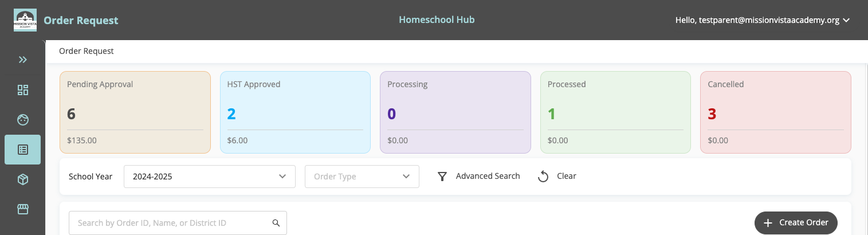Filter by Processing card
868x235 pixels.
point(455,112)
